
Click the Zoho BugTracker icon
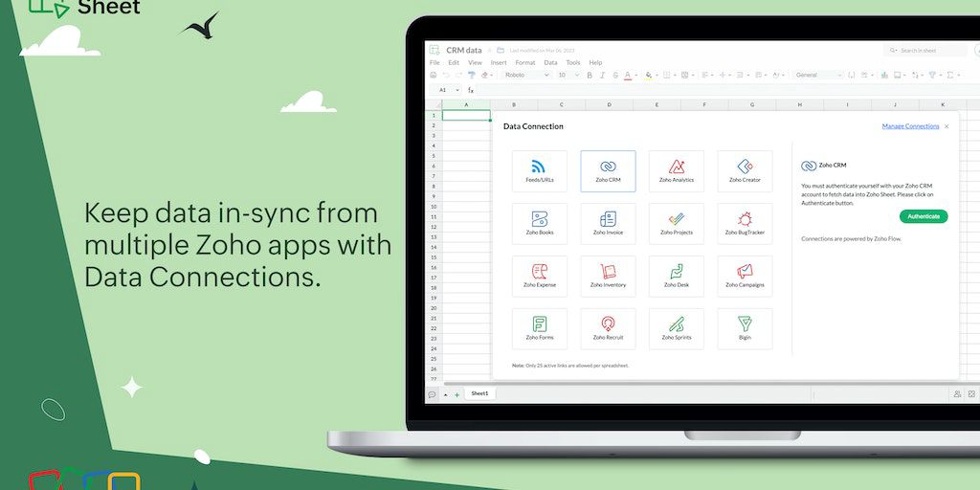[x=745, y=223]
